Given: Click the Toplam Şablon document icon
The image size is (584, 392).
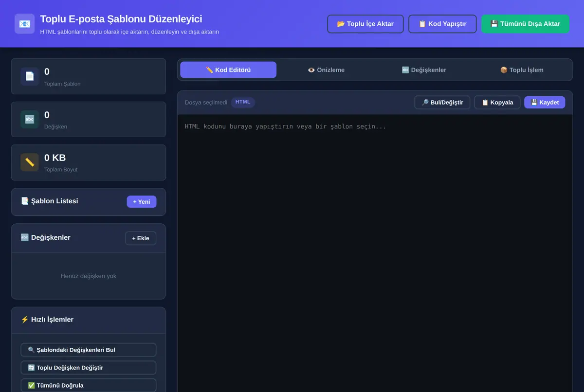Looking at the screenshot, I should (x=30, y=76).
